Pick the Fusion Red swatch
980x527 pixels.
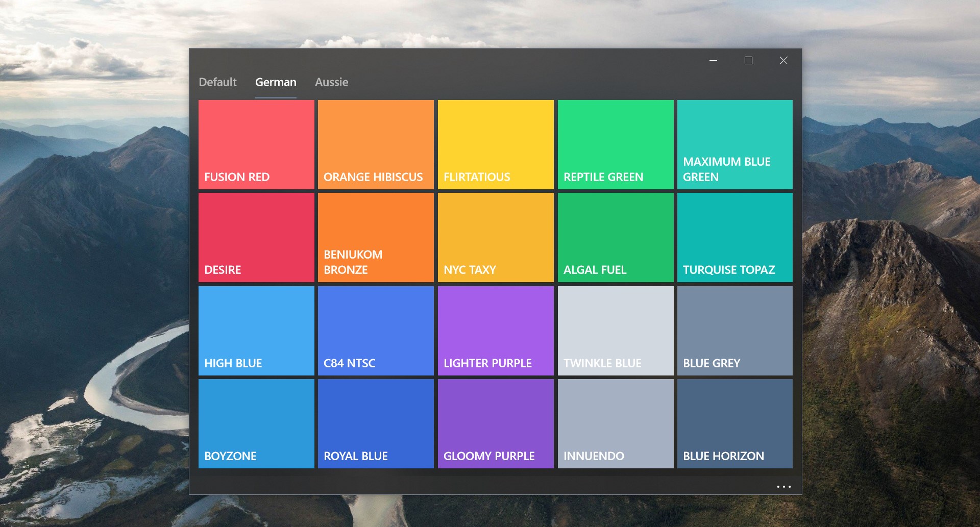click(256, 144)
